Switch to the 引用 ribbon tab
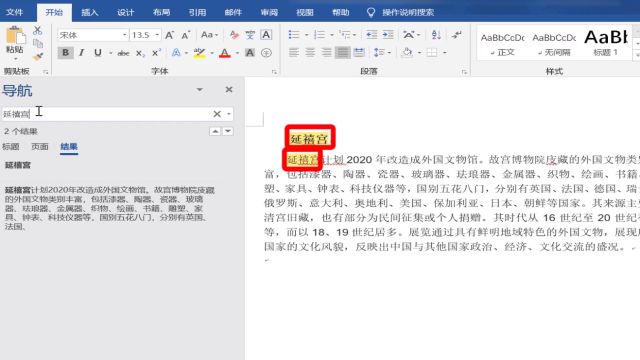Image resolution: width=640 pixels, height=360 pixels. (x=197, y=13)
